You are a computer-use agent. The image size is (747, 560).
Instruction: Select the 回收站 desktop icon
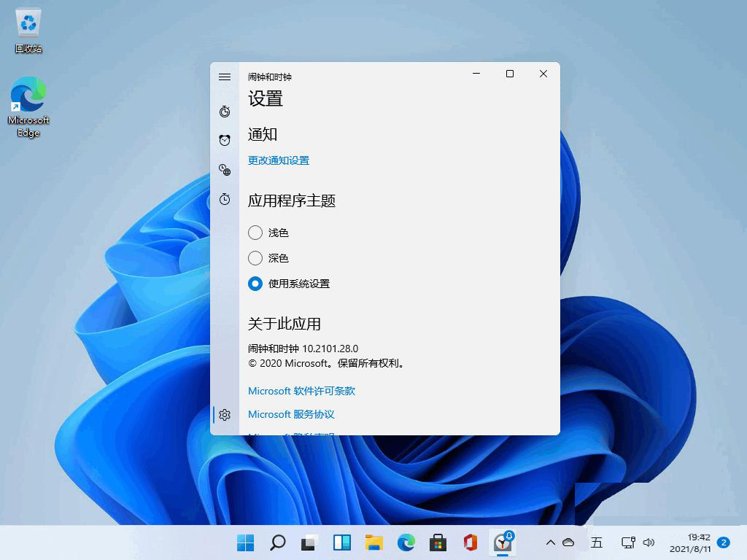(28, 31)
